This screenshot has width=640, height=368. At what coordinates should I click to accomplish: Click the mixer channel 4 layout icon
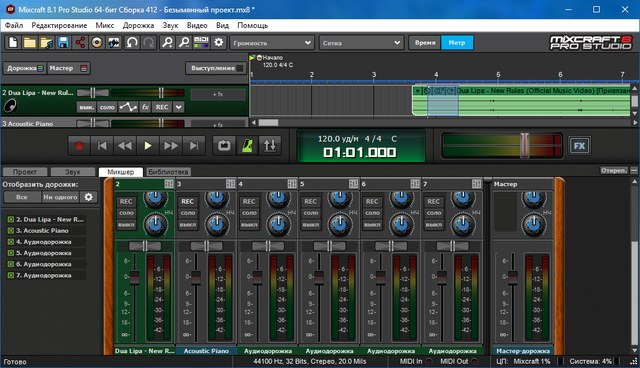(x=292, y=184)
